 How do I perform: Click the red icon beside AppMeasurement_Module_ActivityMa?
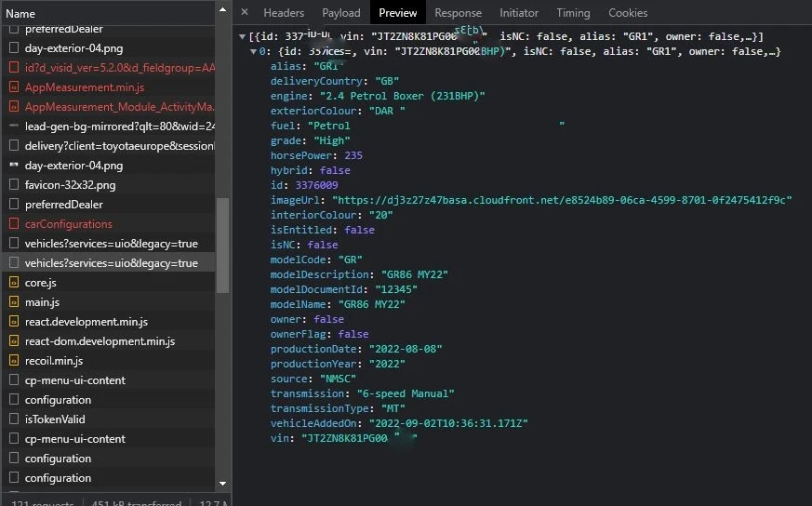pos(14,107)
